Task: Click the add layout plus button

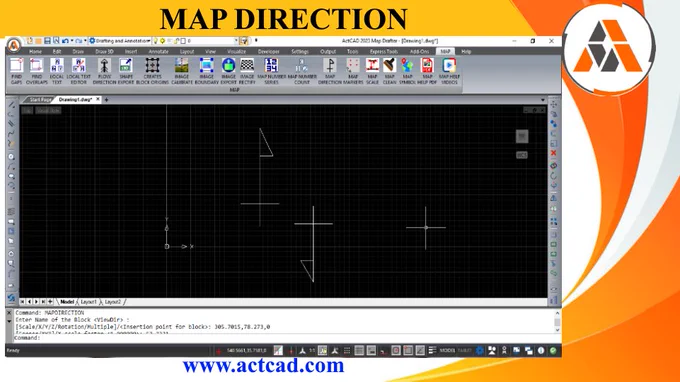Action: coord(50,302)
